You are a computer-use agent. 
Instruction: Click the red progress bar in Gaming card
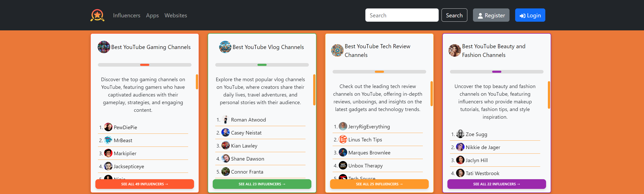click(145, 65)
